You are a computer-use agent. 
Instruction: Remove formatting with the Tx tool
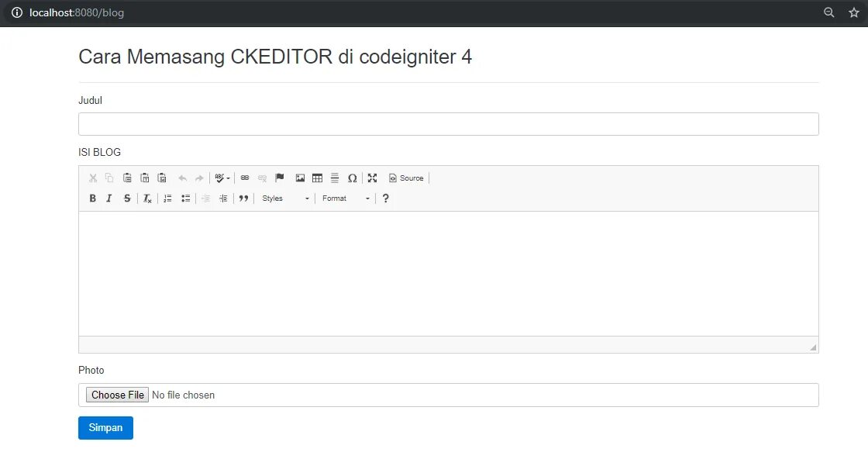coord(146,198)
